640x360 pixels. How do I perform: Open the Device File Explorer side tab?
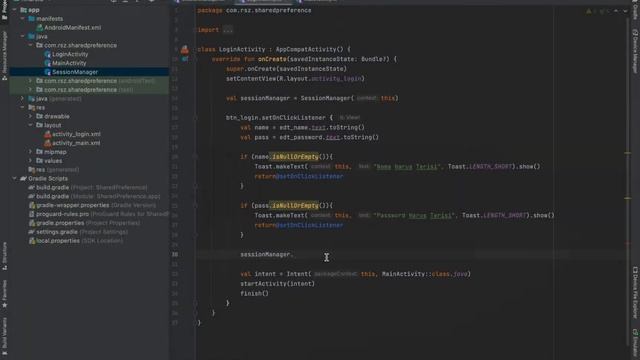point(635,292)
